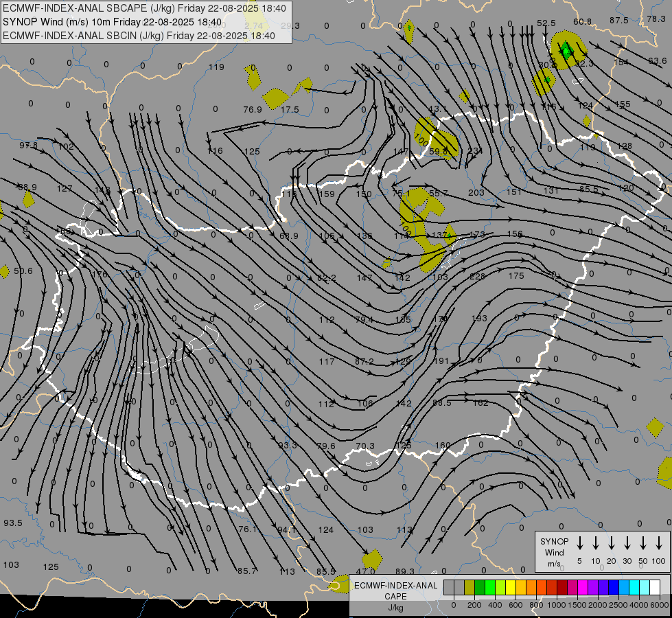The width and height of the screenshot is (672, 618).
Task: Select the yellow swatch in the CAPE legend
Action: coord(511,588)
